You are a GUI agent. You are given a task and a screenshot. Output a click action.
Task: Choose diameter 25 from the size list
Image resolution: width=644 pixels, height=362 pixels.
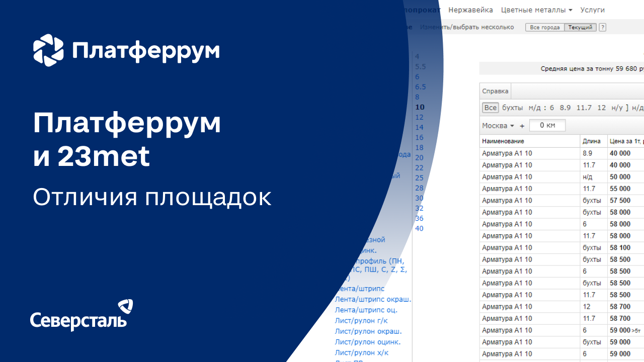(419, 178)
